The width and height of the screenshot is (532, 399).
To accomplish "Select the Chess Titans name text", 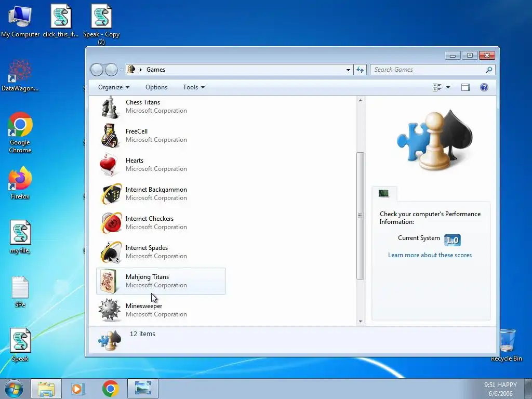I will [x=143, y=102].
